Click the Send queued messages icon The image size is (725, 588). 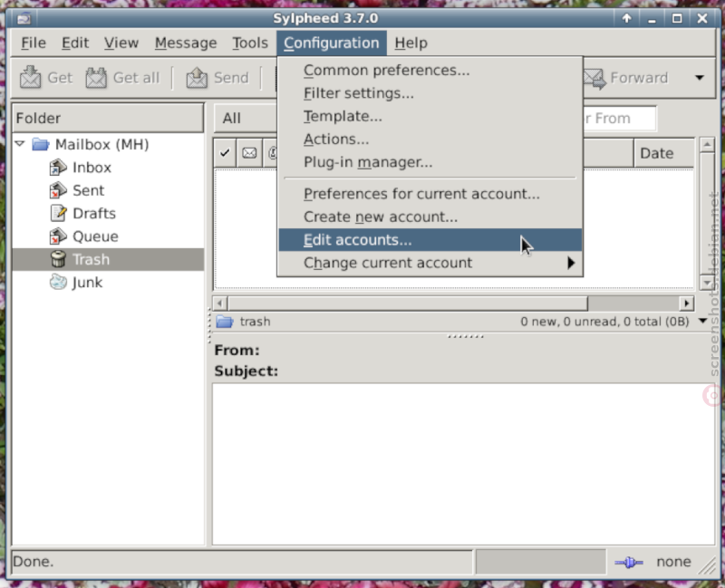(197, 78)
